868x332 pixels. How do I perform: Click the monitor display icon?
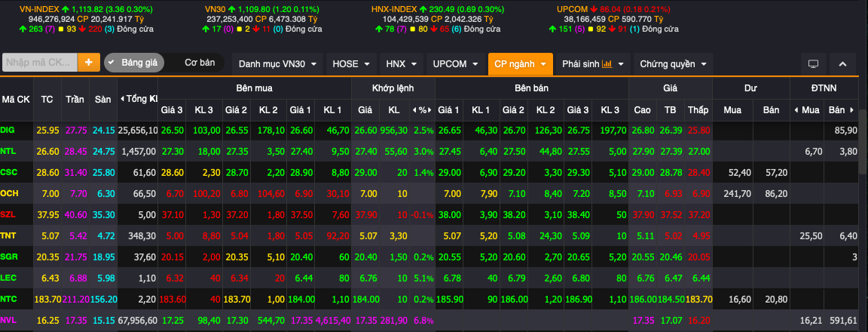(x=813, y=63)
